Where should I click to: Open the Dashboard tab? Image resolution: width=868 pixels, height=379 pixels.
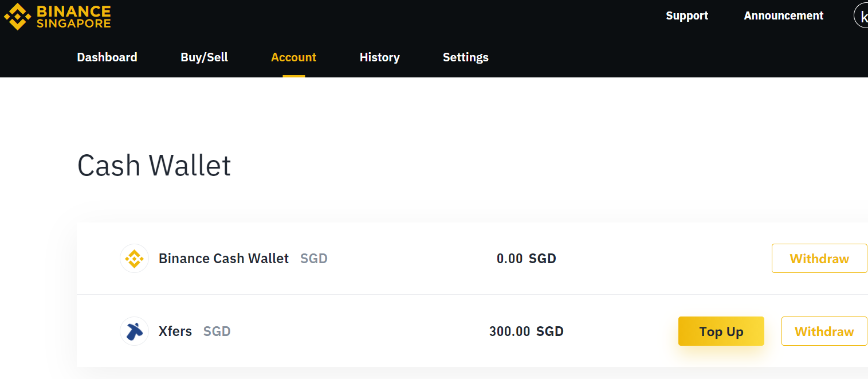[107, 57]
